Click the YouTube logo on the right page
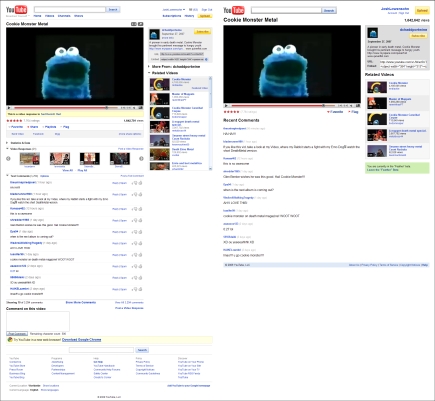The image size is (435, 401). tap(234, 10)
